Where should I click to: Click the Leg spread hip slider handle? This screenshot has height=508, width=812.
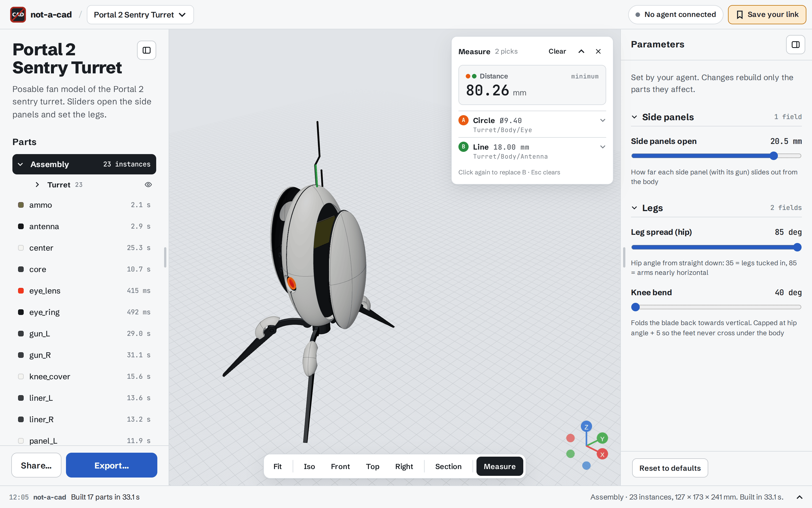(x=798, y=248)
